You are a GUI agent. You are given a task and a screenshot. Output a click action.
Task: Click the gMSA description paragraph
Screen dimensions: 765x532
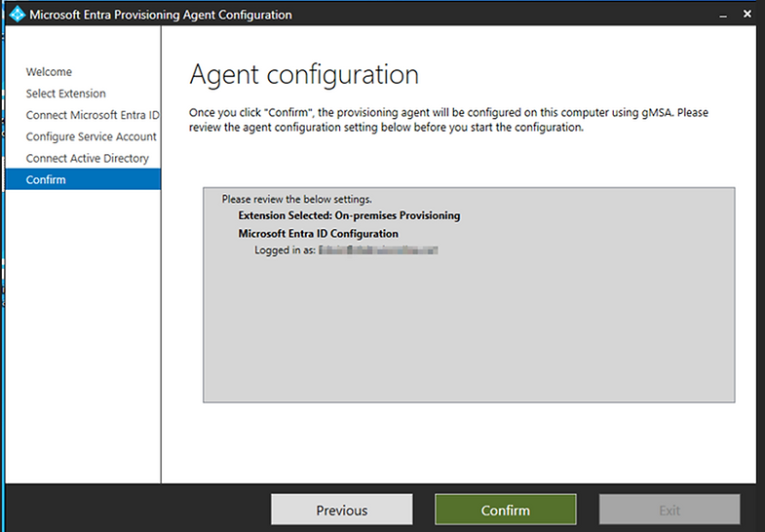point(448,120)
